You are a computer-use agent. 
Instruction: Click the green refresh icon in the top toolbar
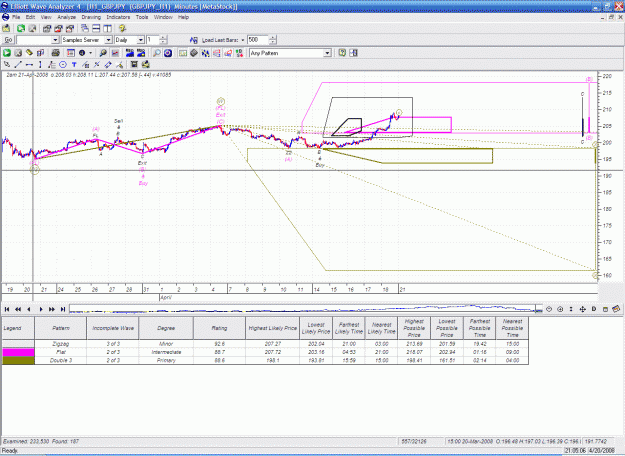point(21,28)
